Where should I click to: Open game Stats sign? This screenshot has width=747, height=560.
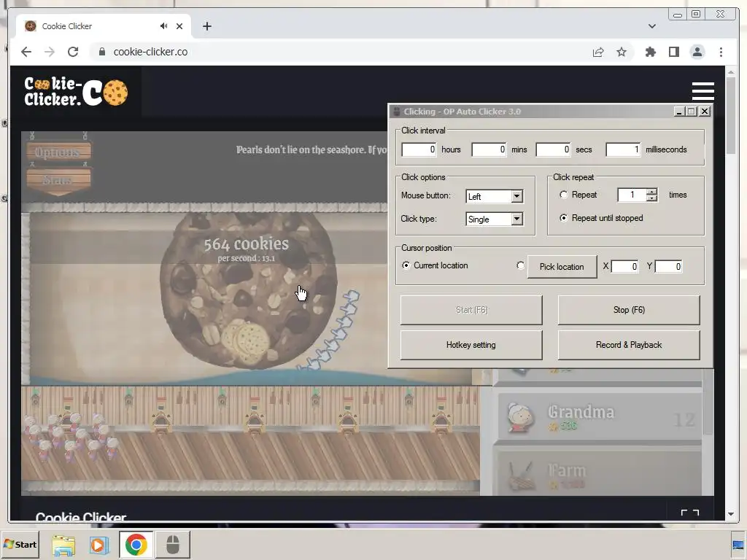[x=58, y=179]
